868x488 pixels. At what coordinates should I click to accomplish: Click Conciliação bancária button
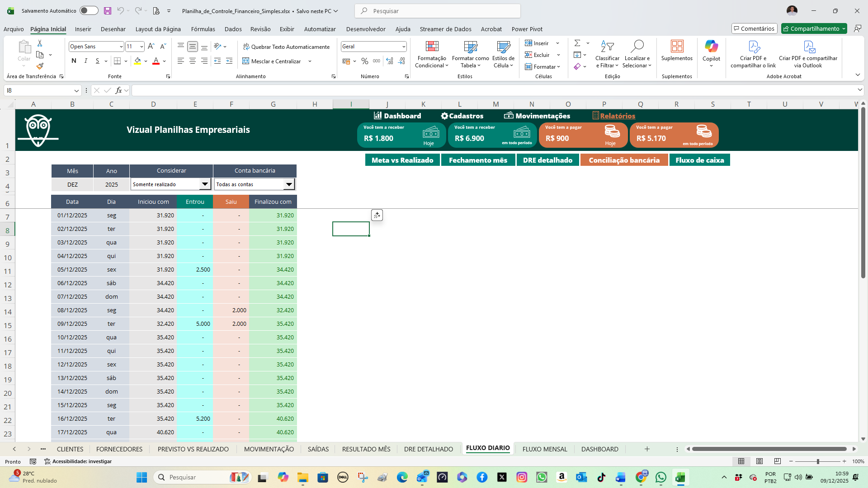point(624,160)
